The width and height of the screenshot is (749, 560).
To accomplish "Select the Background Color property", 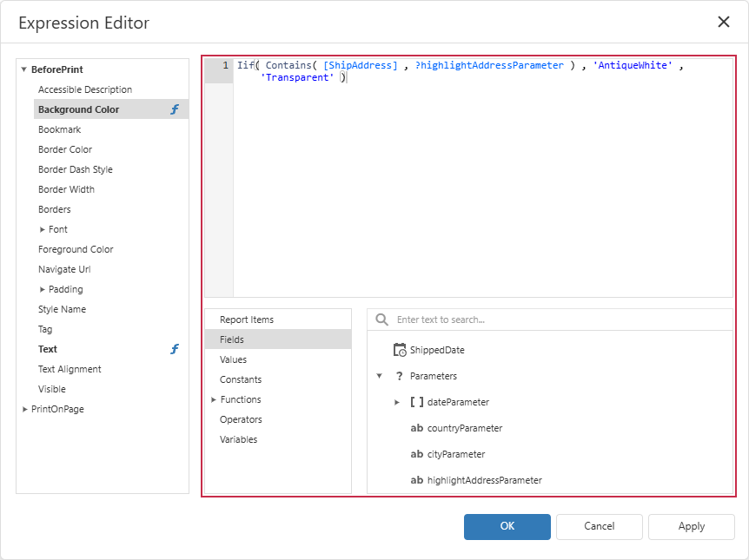I will point(111,109).
